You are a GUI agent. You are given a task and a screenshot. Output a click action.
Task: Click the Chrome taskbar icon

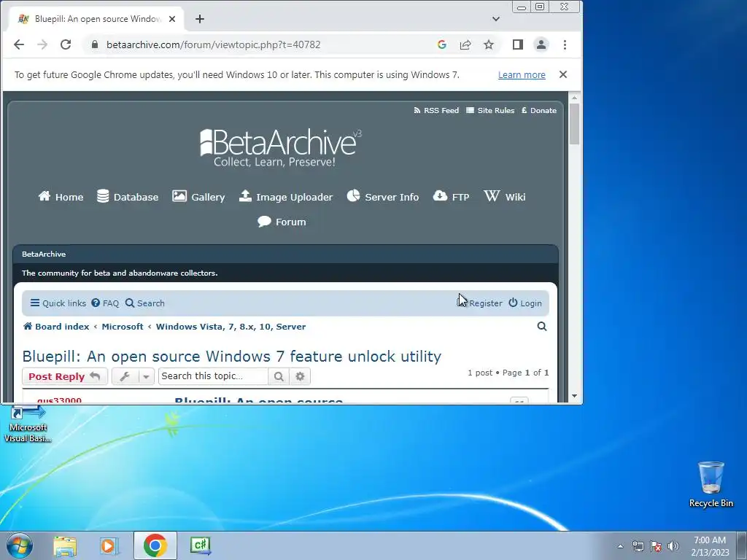coord(155,545)
